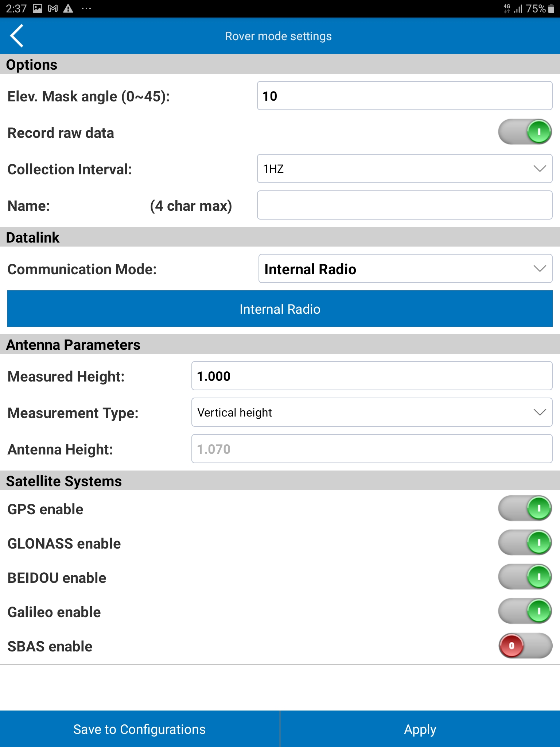The image size is (560, 747).
Task: Tap Save to Configurations
Action: click(x=140, y=729)
